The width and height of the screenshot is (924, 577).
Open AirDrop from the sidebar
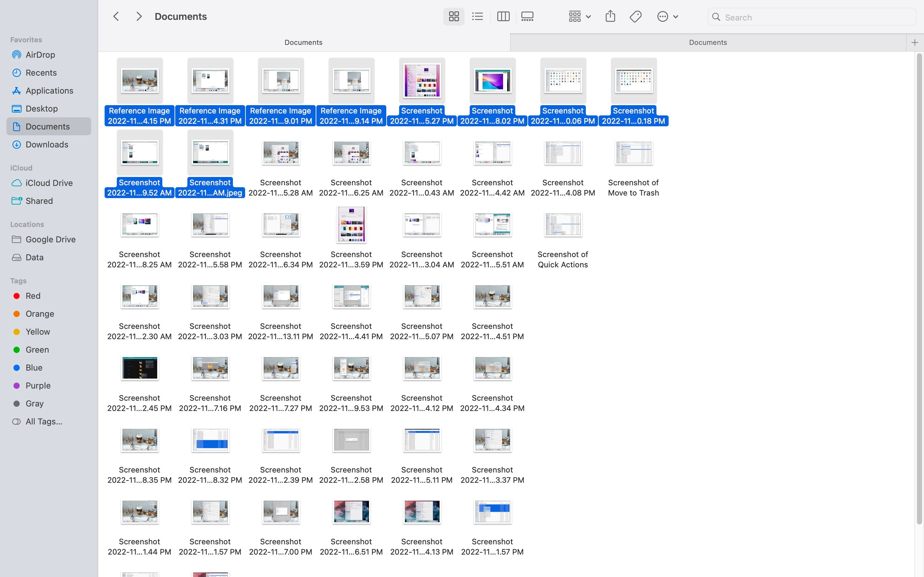40,55
